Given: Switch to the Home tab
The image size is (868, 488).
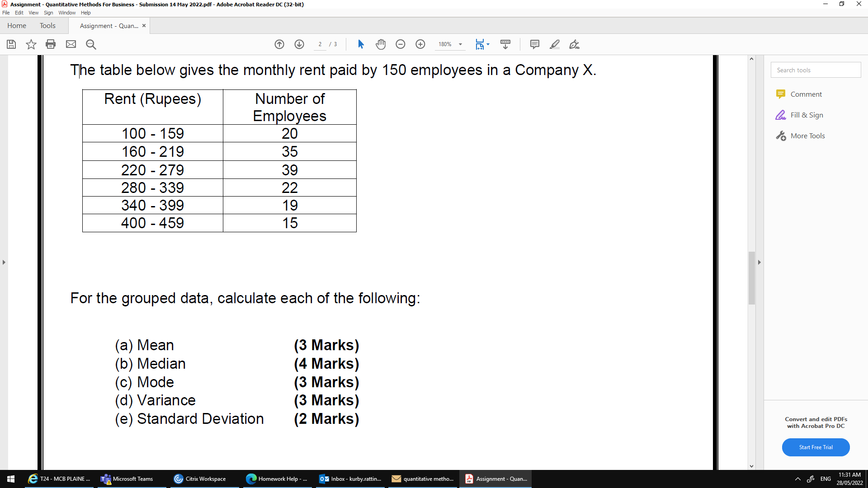Looking at the screenshot, I should tap(17, 26).
